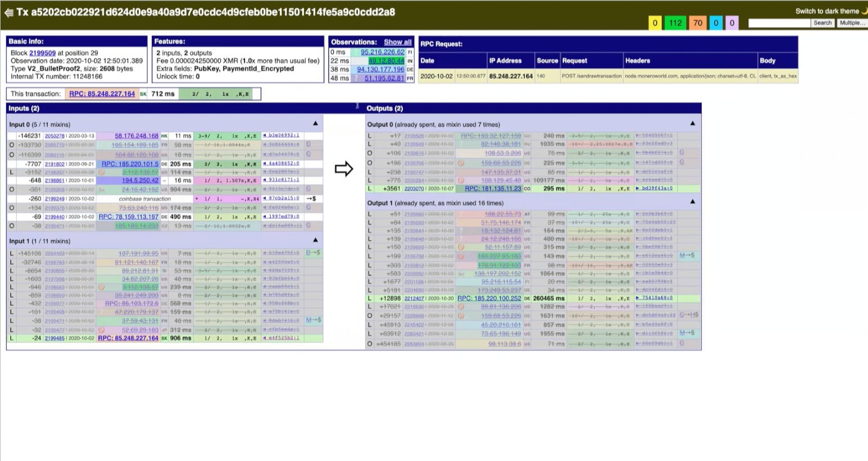Click the green counter badge showing 112
This screenshot has height=461, width=868.
(675, 23)
